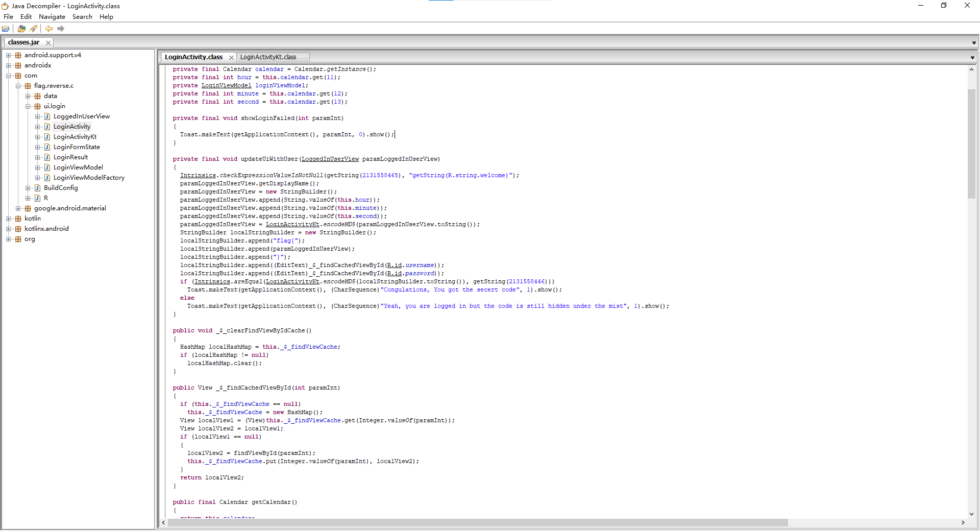Open the Edit menu
This screenshot has width=980, height=531.
coord(26,17)
